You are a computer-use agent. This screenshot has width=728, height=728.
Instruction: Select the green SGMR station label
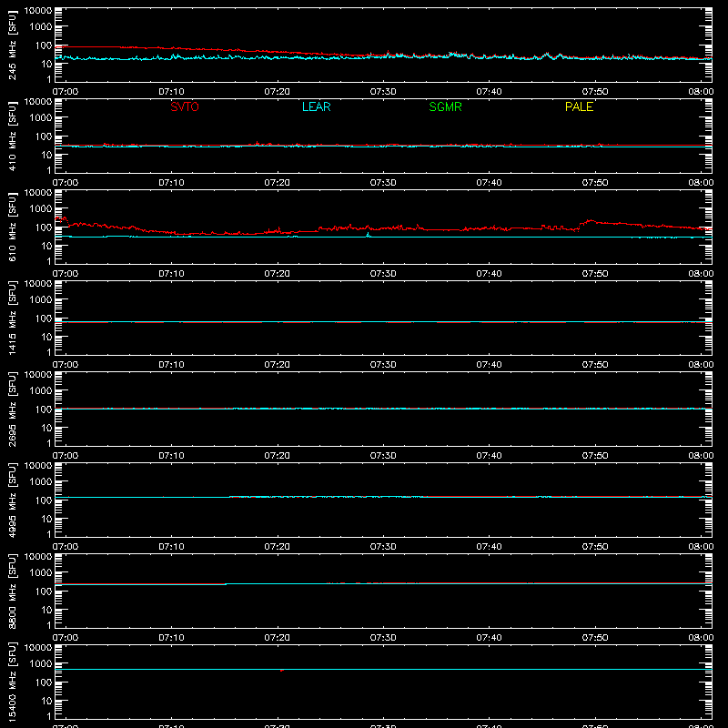(445, 106)
